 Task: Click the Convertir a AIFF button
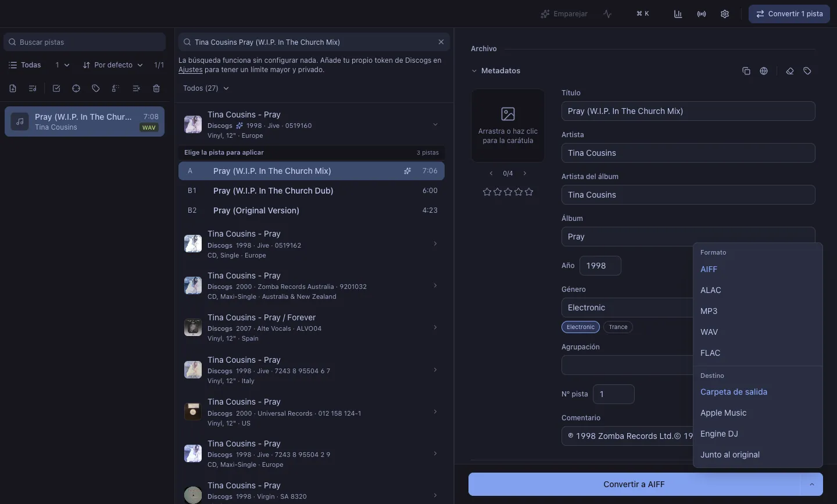(634, 484)
